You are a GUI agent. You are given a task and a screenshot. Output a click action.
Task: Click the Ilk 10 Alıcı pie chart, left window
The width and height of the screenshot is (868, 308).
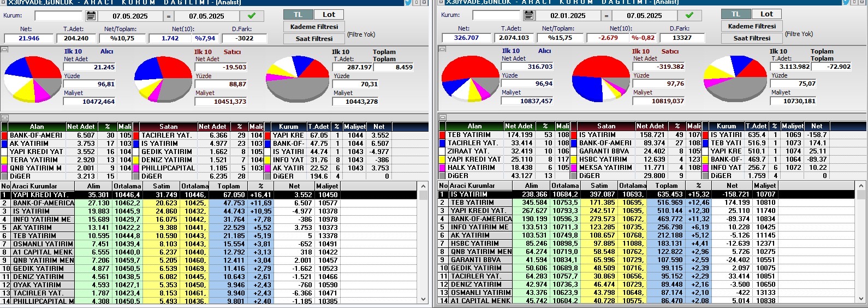[x=32, y=80]
